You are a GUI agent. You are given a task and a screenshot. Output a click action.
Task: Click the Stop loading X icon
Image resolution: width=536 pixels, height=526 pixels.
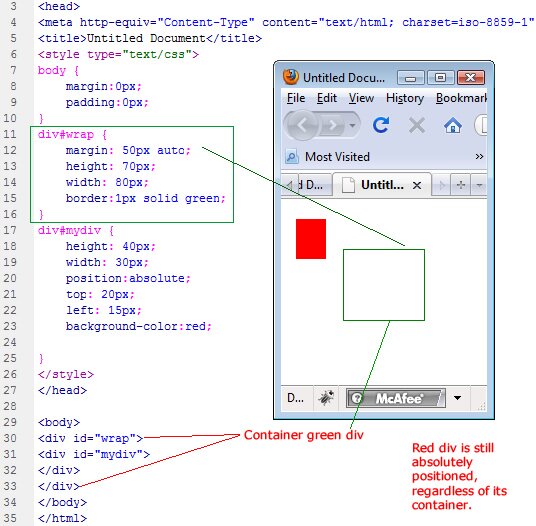417,125
